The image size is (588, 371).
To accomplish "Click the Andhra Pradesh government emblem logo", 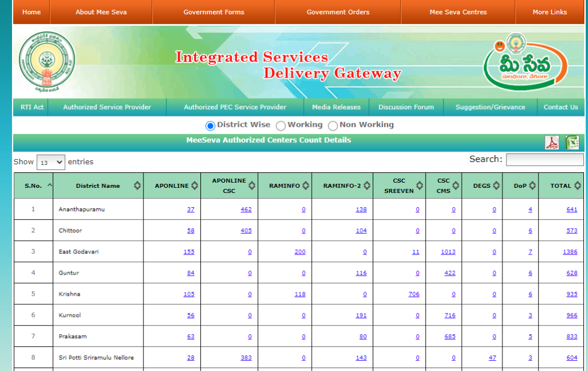I will (47, 61).
